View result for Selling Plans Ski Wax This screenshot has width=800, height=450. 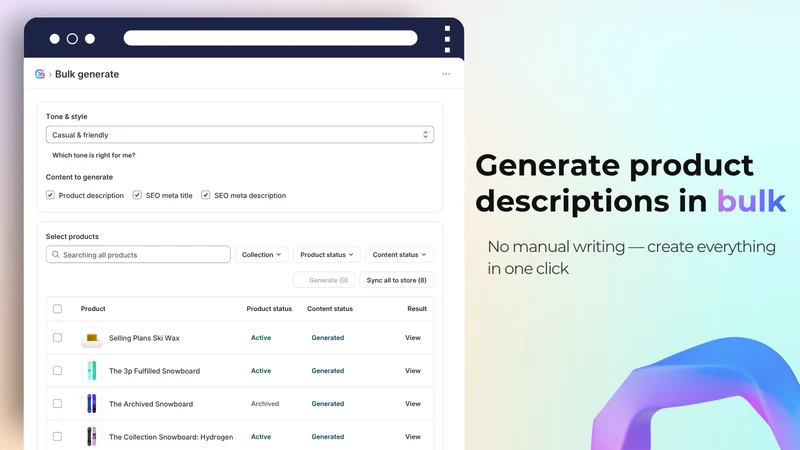coord(413,338)
